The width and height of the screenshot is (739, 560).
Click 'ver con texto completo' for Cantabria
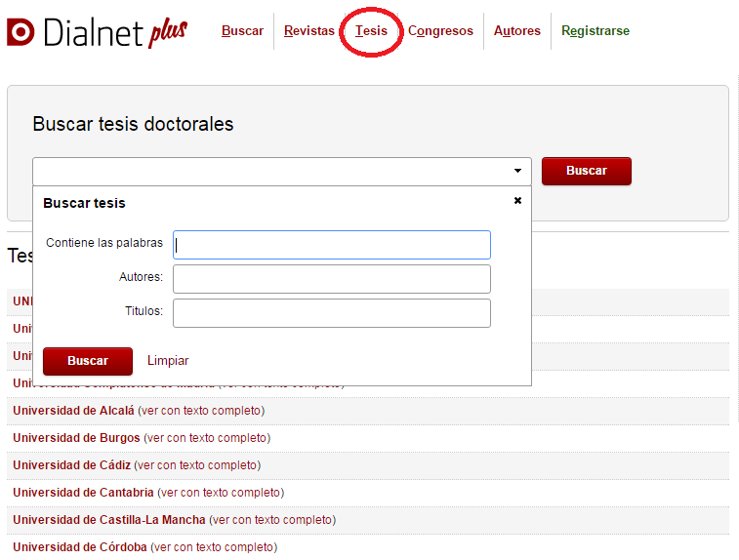pyautogui.click(x=221, y=493)
